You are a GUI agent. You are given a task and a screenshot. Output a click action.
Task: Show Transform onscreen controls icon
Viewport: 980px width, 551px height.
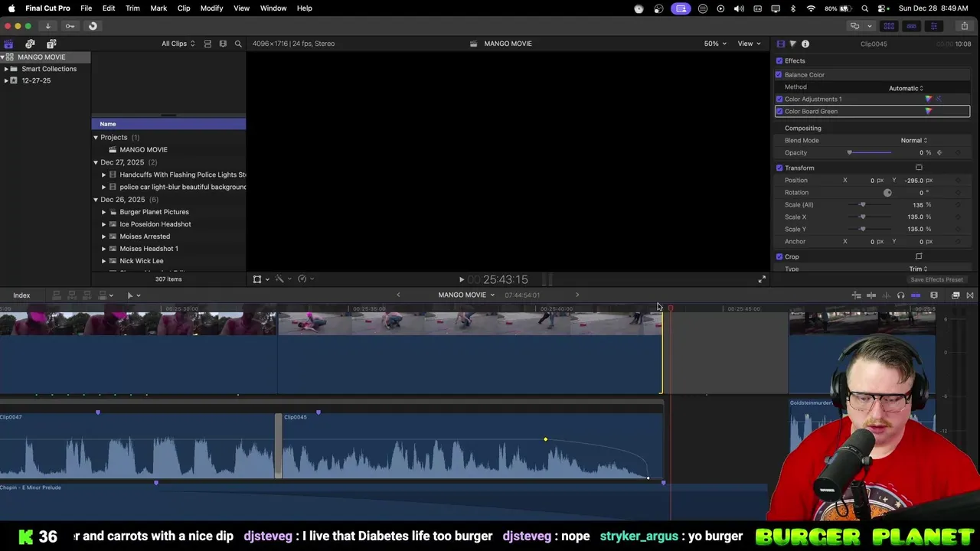click(919, 168)
